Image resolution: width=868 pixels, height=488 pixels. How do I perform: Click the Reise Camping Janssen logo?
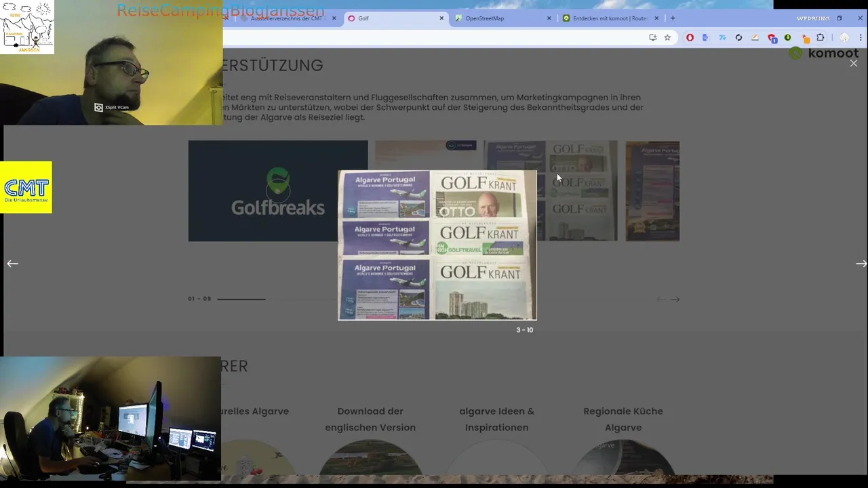(27, 27)
